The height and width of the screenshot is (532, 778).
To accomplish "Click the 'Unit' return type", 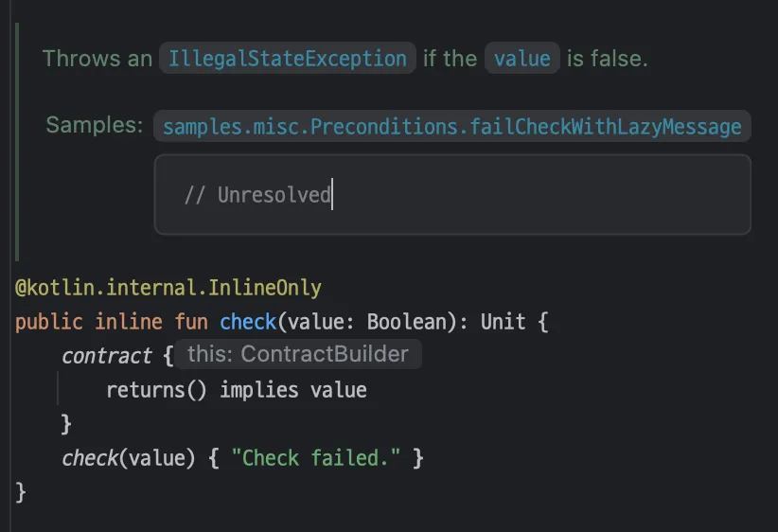I will tap(503, 322).
